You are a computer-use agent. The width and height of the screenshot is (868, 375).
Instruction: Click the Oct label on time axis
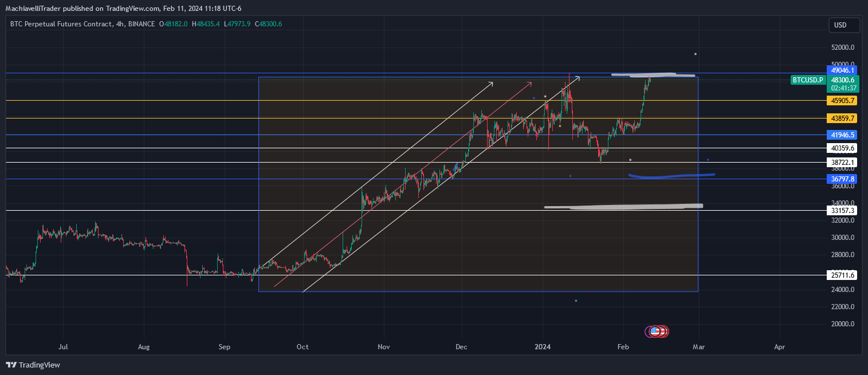[x=303, y=347]
